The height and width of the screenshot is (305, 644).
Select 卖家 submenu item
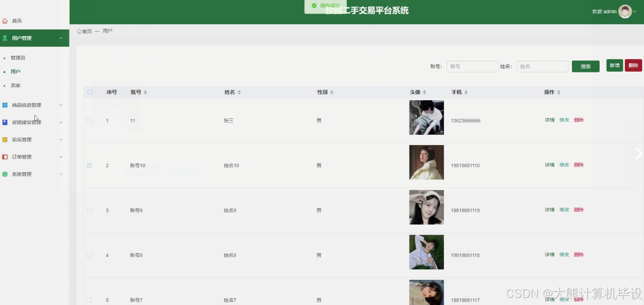point(15,85)
